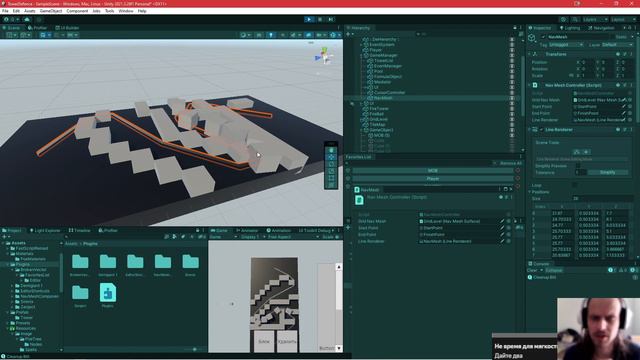Toggle the Loop checkbox in Line Renderer

click(x=575, y=185)
